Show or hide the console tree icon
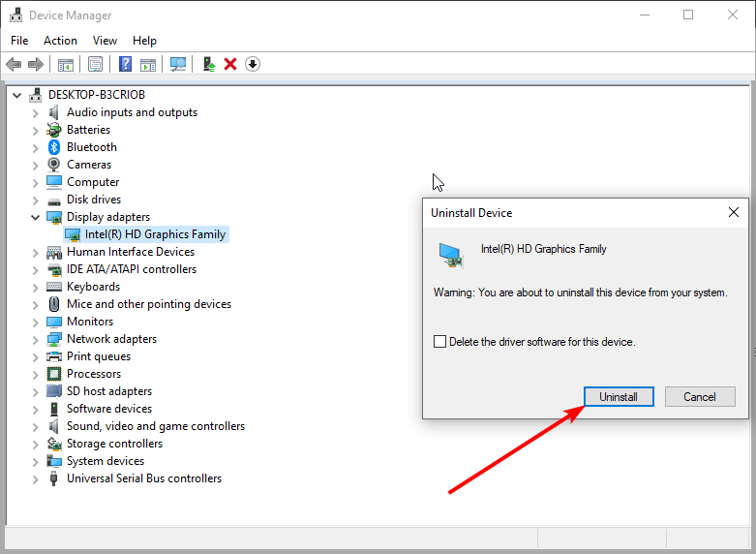756x554 pixels. 66,64
